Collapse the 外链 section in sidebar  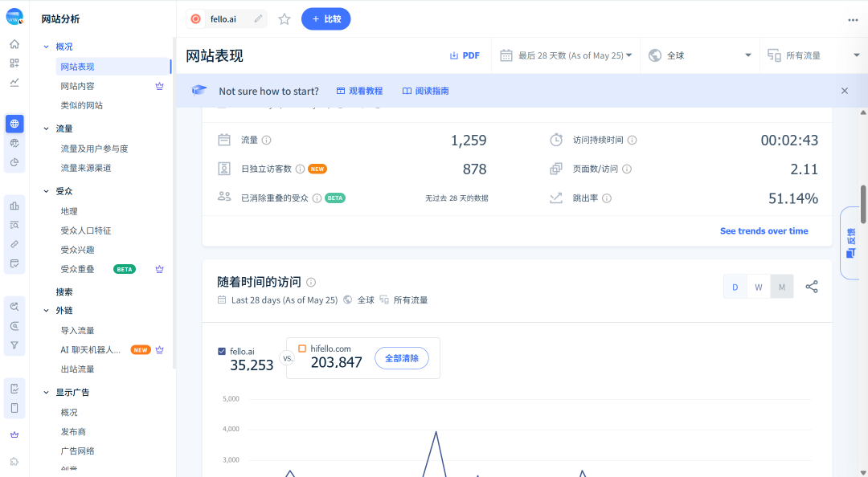pos(47,311)
